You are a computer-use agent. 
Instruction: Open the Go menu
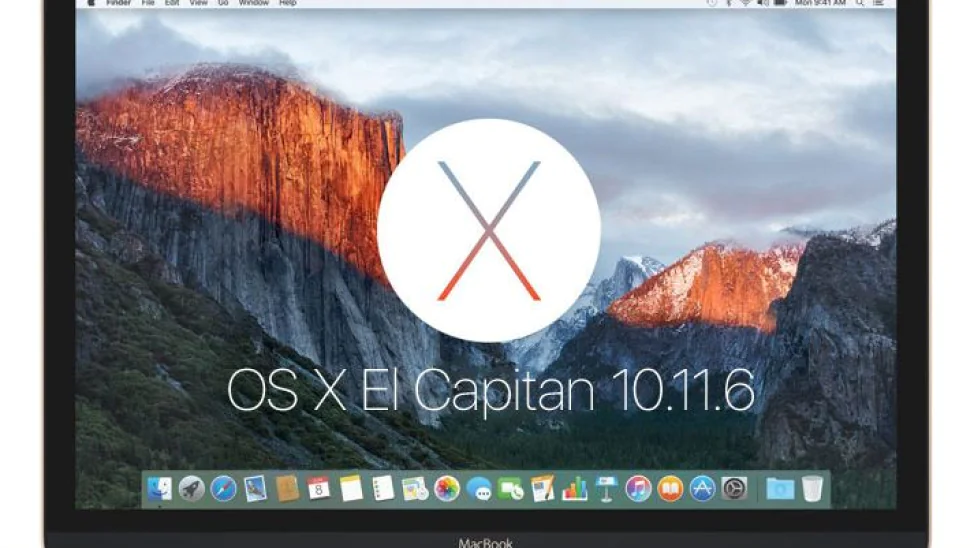click(x=223, y=2)
